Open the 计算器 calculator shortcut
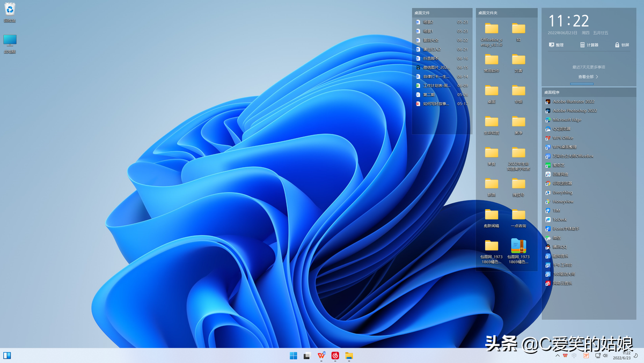Viewport: 644px width, 363px height. pyautogui.click(x=589, y=45)
